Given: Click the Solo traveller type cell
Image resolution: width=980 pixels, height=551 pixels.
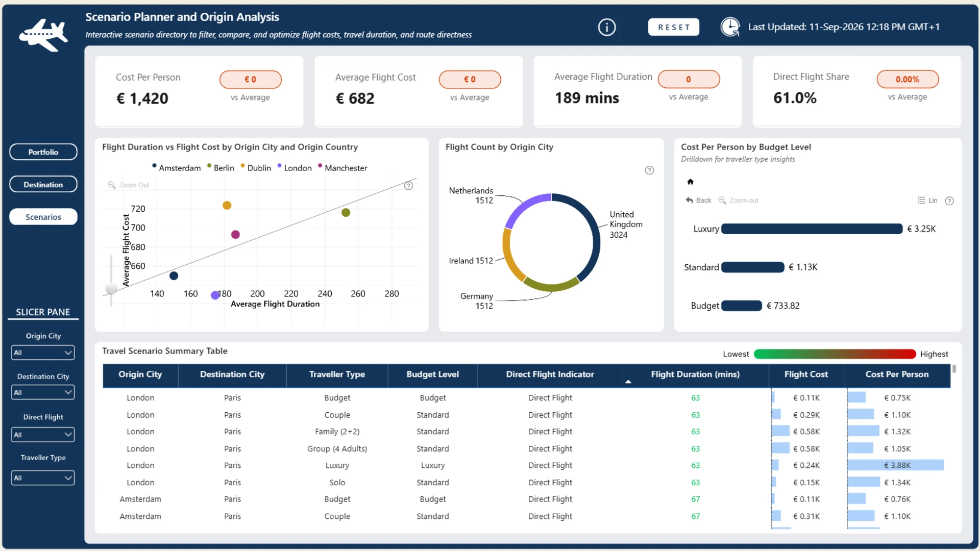Looking at the screenshot, I should 337,483.
